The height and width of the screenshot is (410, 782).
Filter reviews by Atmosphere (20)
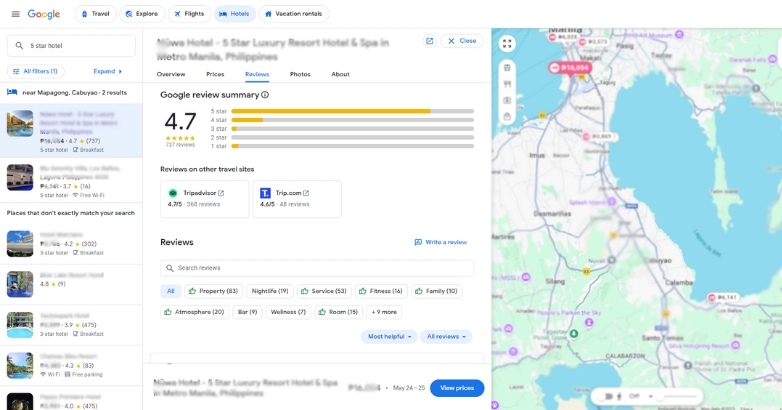(195, 312)
